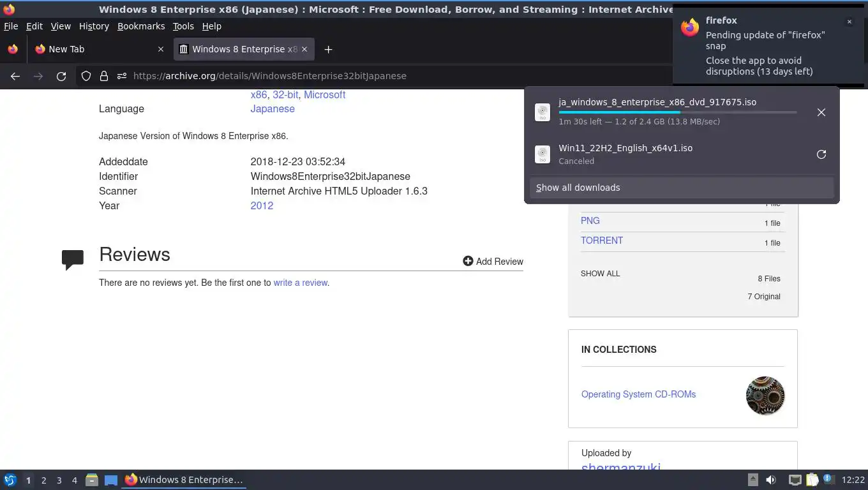Click the Reviews speech bubble icon
Viewport: 868px width, 490px height.
[73, 259]
